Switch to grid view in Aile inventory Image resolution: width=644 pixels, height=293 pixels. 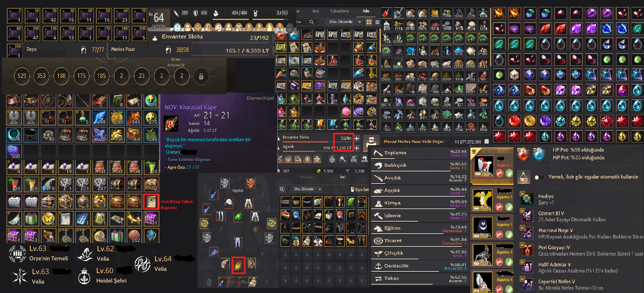click(369, 22)
